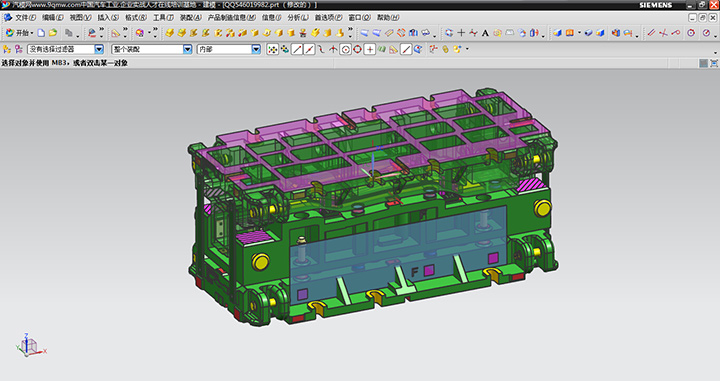Toggle the Existing Point snap plus button
This screenshot has width=720, height=381.
point(370,49)
